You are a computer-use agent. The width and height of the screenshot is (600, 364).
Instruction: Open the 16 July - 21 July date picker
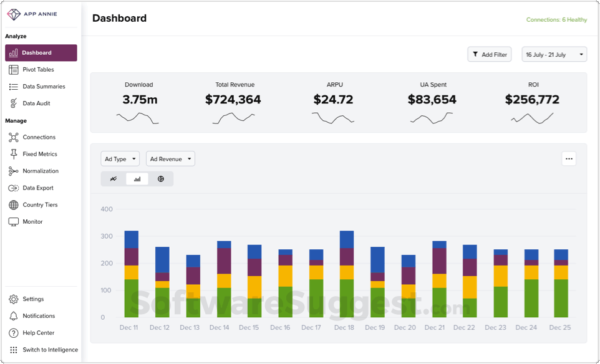click(x=553, y=54)
